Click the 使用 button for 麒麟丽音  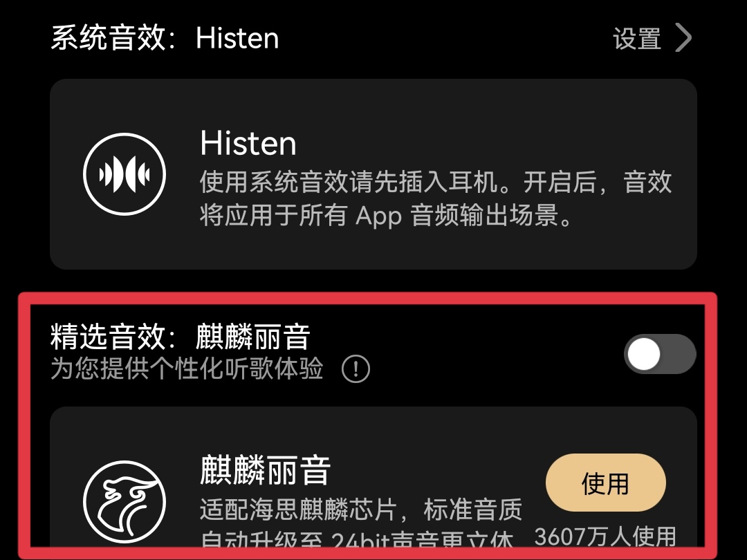pos(605,483)
